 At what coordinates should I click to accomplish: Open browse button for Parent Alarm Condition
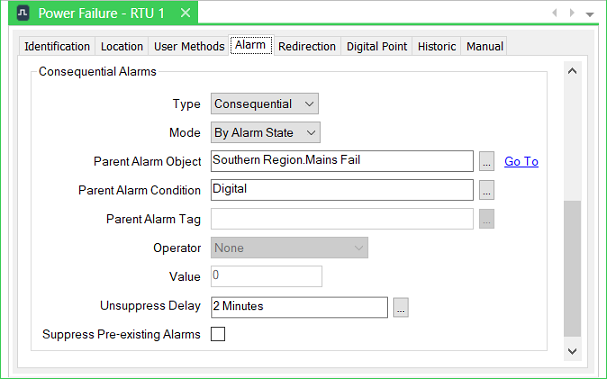tap(487, 190)
